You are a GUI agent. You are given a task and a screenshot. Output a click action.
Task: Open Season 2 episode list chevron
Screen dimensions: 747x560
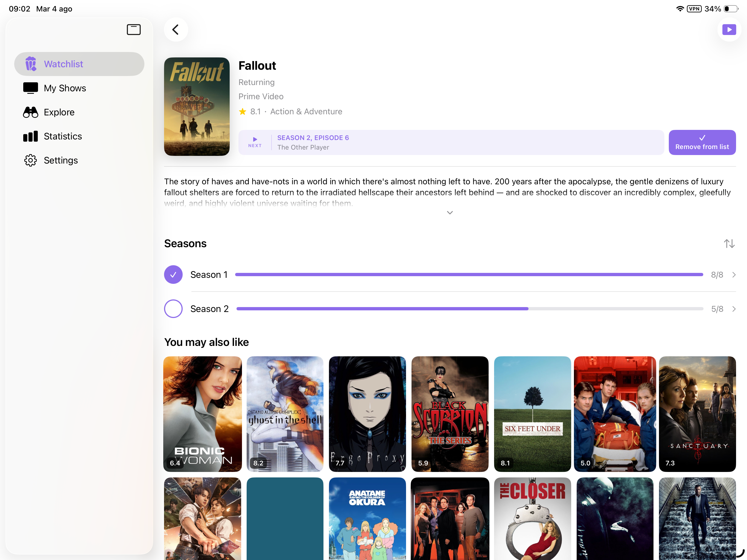[734, 309]
